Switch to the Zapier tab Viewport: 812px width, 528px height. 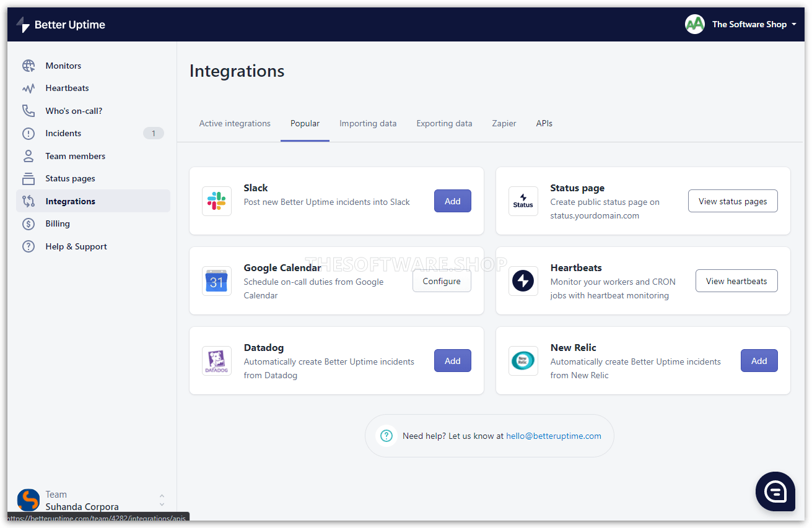tap(504, 123)
